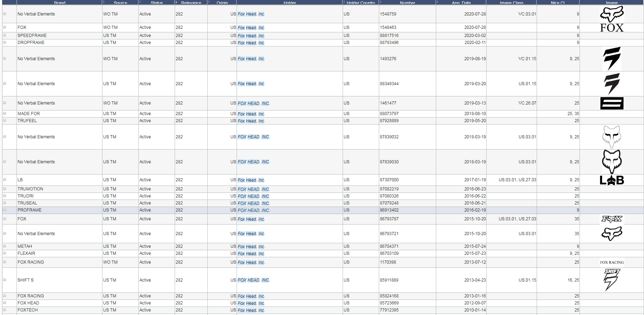Click the number 86913402

pyautogui.click(x=389, y=210)
